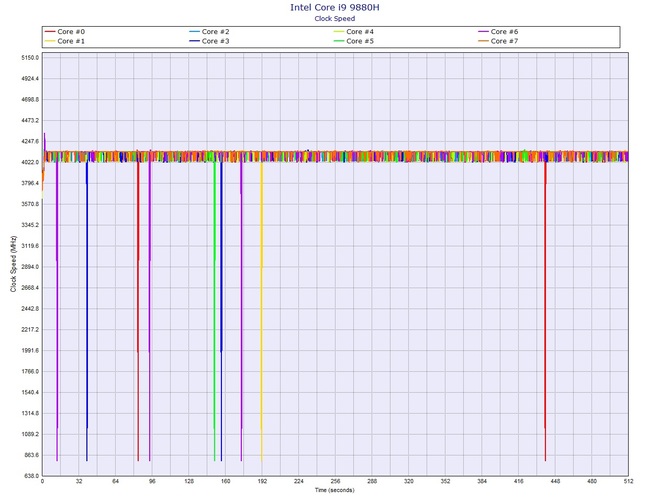
Task: Click the 1540.4 y-axis tick label
Action: 30,393
